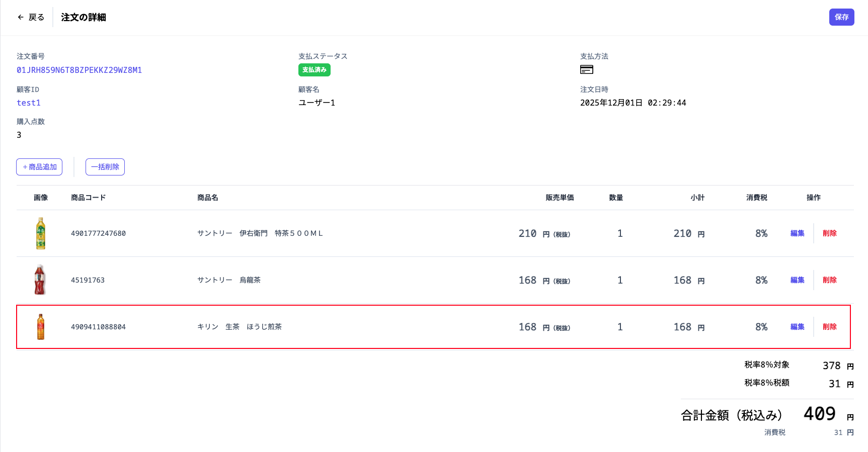Image resolution: width=868 pixels, height=452 pixels.
Task: Open customer ID test1 link
Action: [28, 103]
